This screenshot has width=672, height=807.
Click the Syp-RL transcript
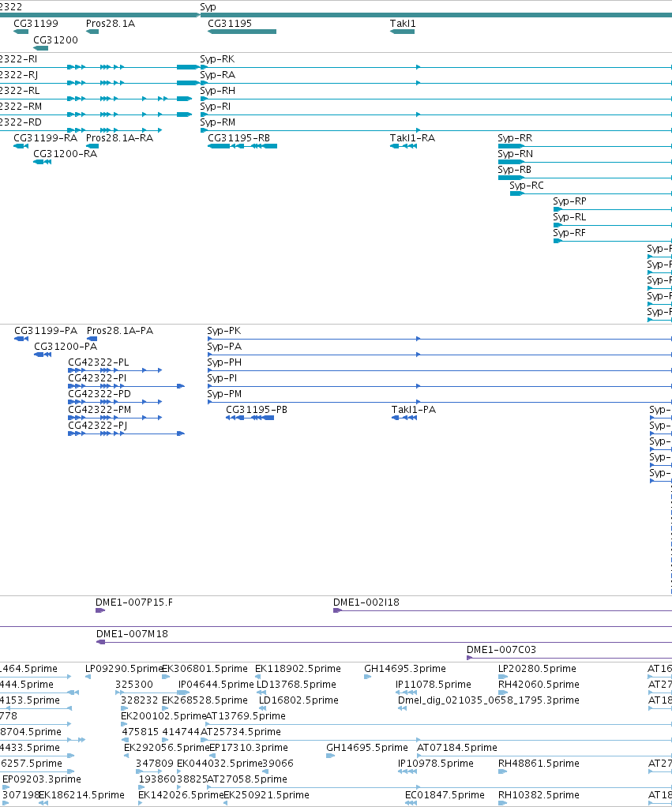click(x=612, y=225)
